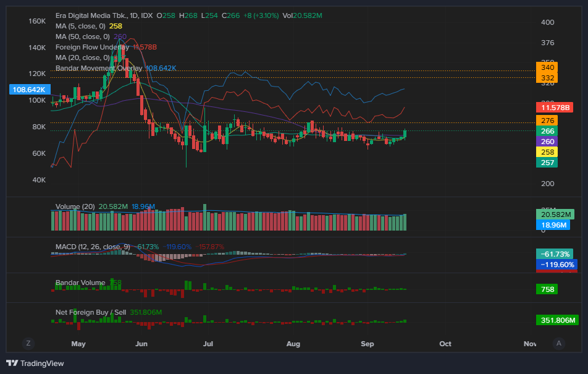Screen dimensions: 588x374
Task: Click the H268 high value in title row
Action: (188, 15)
